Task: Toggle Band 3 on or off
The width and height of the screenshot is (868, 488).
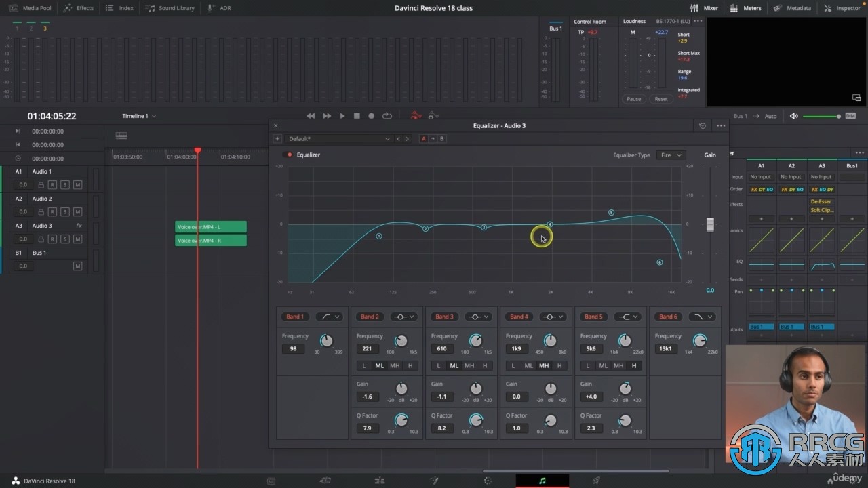Action: point(444,317)
